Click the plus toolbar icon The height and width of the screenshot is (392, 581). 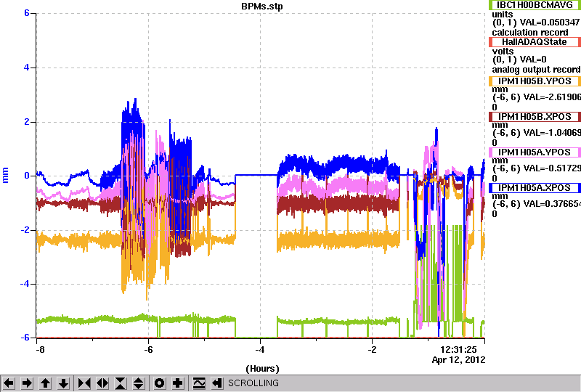click(x=178, y=383)
